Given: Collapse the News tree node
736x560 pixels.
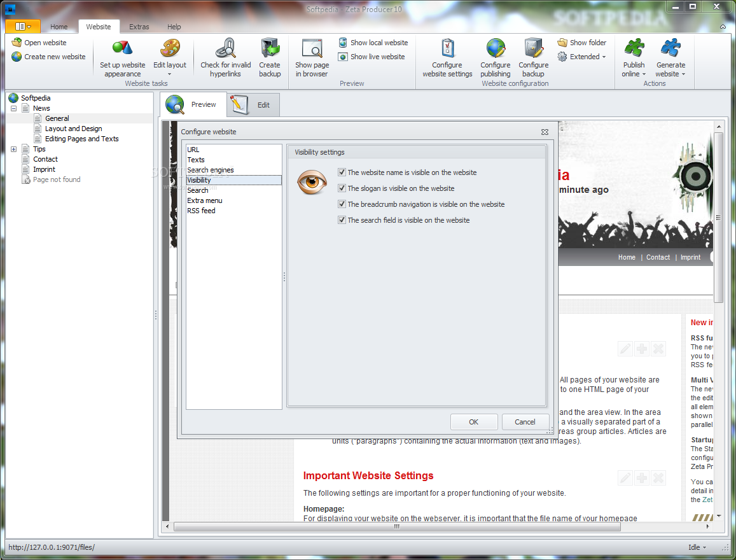Looking at the screenshot, I should pyautogui.click(x=13, y=108).
